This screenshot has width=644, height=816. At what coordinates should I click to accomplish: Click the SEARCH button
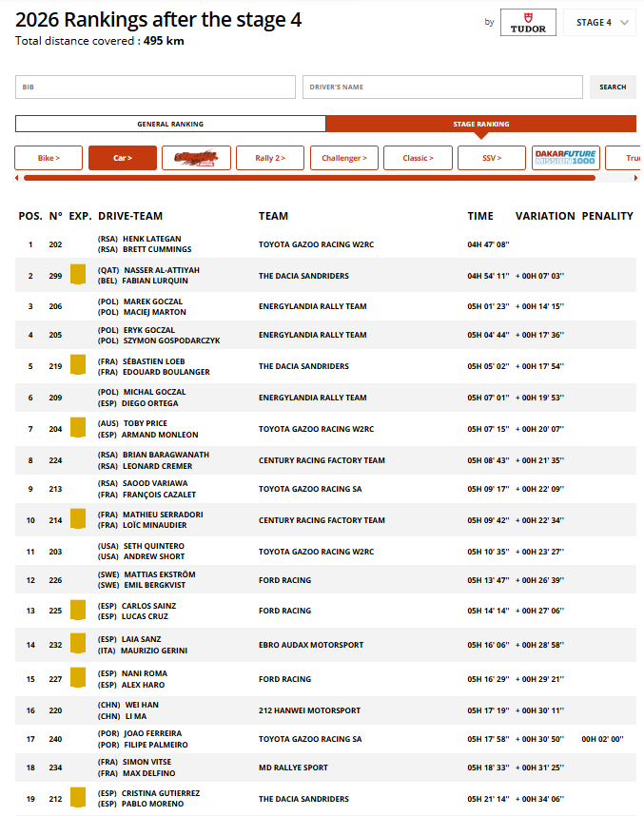pos(613,87)
